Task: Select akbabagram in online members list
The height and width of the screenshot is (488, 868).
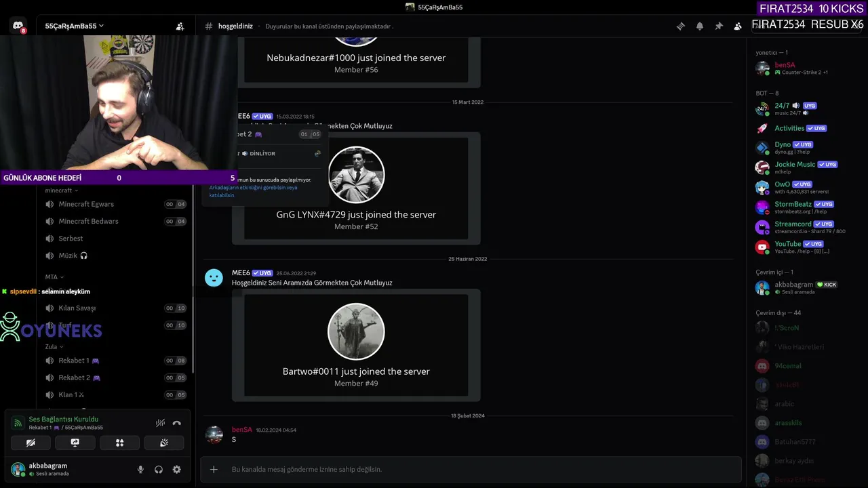Action: pyautogui.click(x=807, y=287)
